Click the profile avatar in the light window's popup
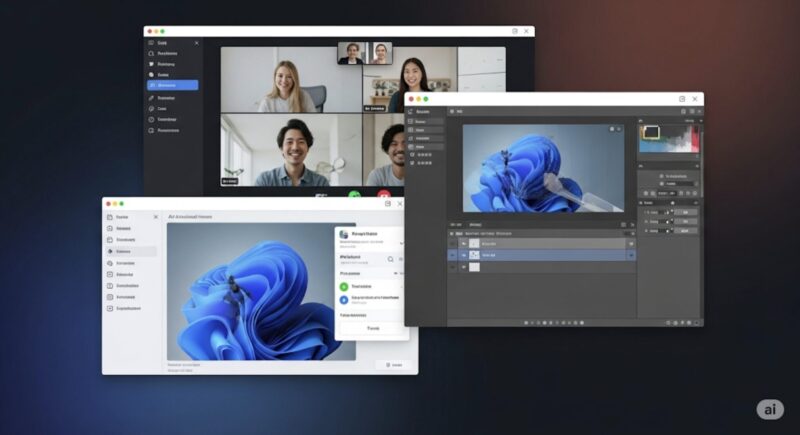 coord(344,235)
